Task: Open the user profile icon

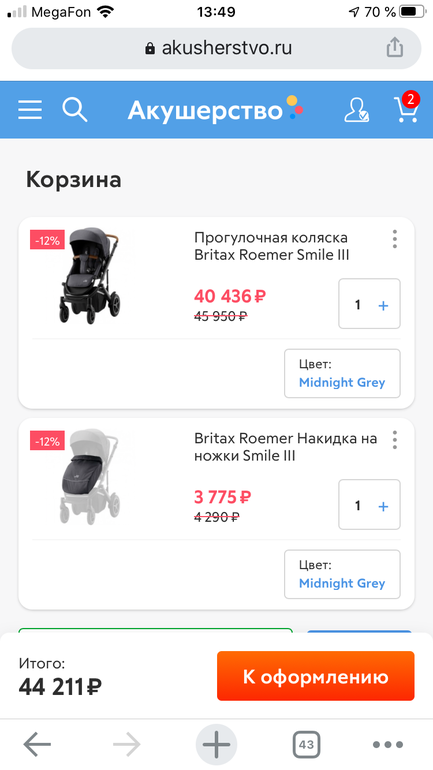Action: tap(356, 110)
